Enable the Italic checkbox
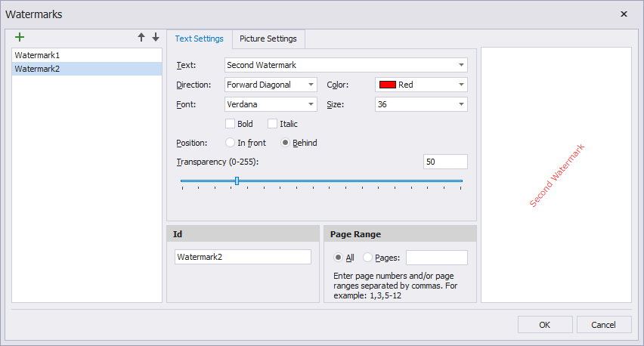644x346 pixels. click(273, 124)
